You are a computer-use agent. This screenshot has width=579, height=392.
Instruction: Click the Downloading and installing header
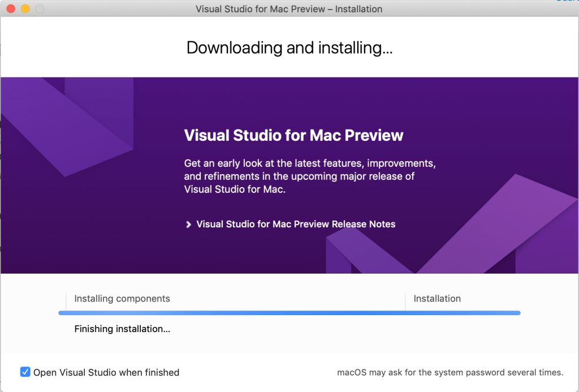click(289, 48)
